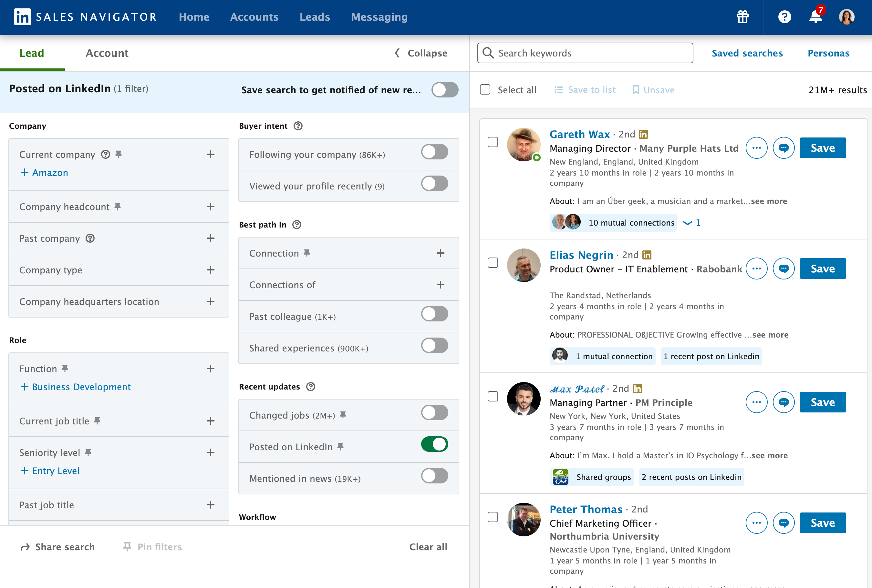Open the notifications bell icon
Screen dimensions: 872x588
coord(815,17)
